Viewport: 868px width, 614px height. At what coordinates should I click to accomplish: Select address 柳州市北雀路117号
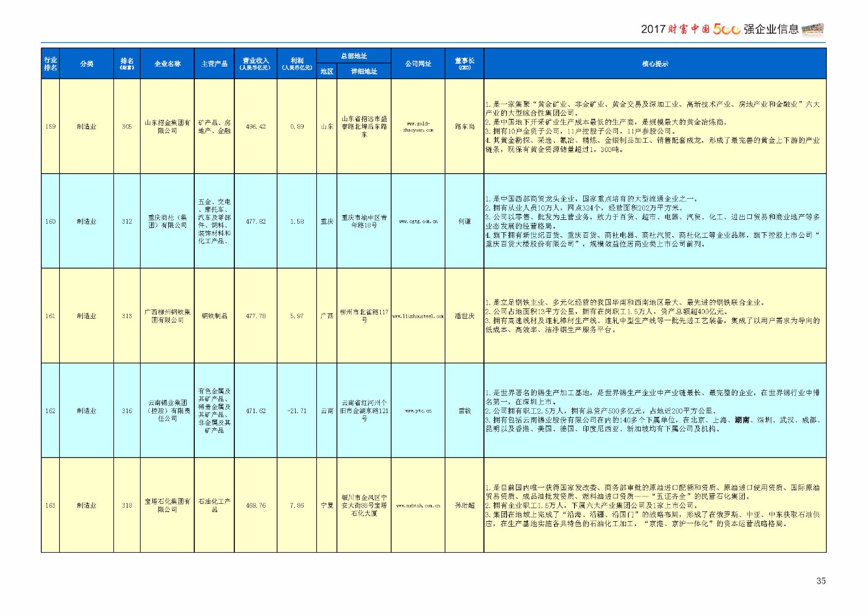tap(364, 316)
